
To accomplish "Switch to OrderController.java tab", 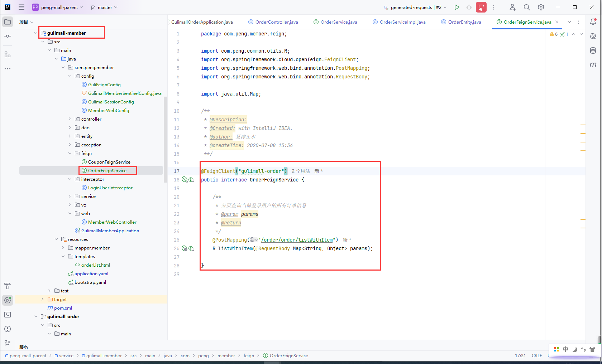I will tap(273, 22).
